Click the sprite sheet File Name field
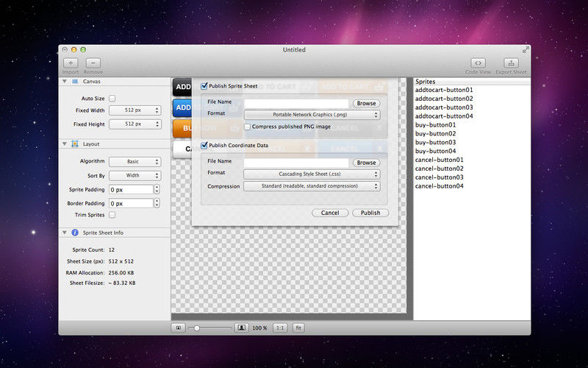 296,103
